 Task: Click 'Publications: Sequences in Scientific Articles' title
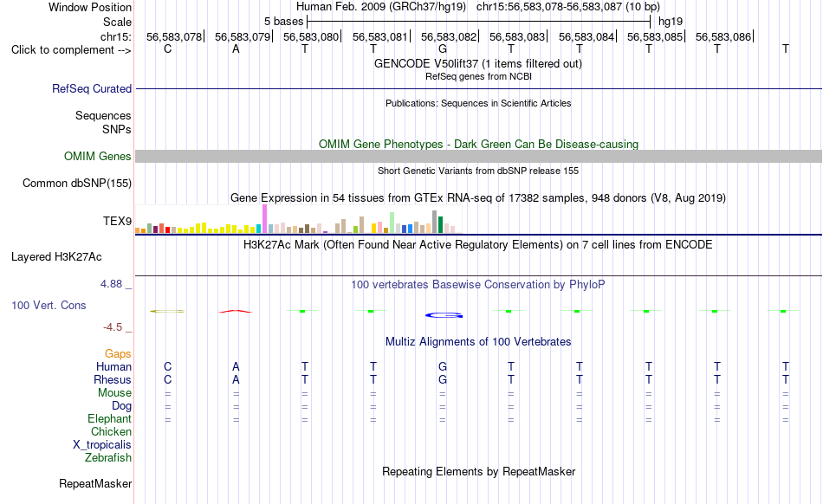coord(478,103)
